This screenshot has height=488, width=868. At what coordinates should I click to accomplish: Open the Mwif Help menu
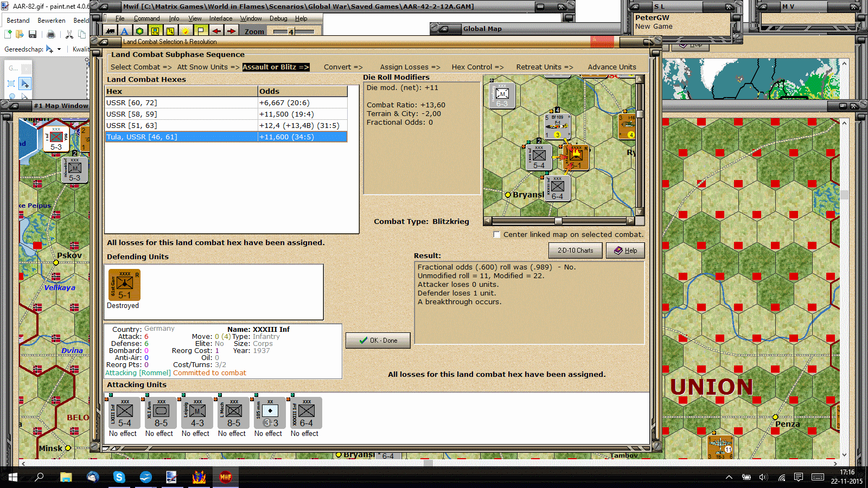click(301, 18)
